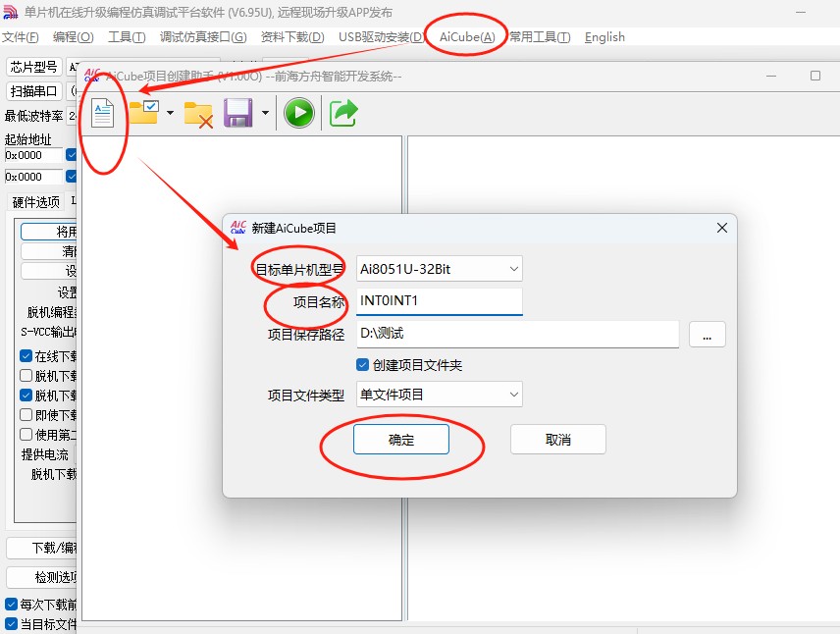Screen dimensions: 840x634
Task: Maximize the AiCube helper window
Action: pyautogui.click(x=815, y=76)
